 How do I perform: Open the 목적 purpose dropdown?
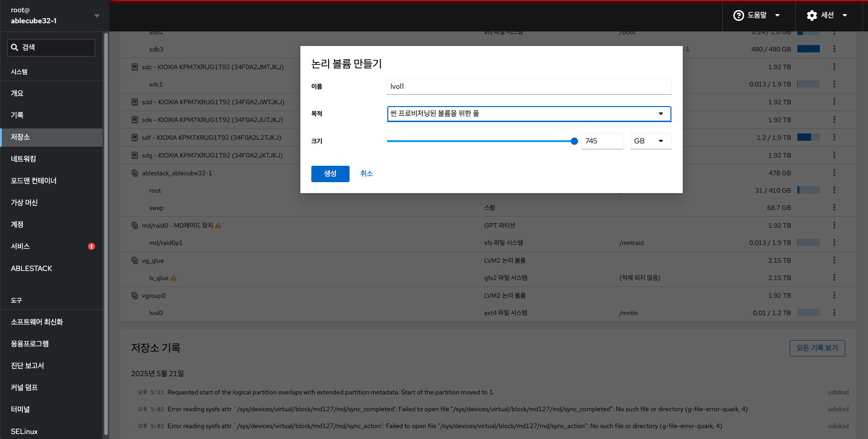(x=528, y=114)
